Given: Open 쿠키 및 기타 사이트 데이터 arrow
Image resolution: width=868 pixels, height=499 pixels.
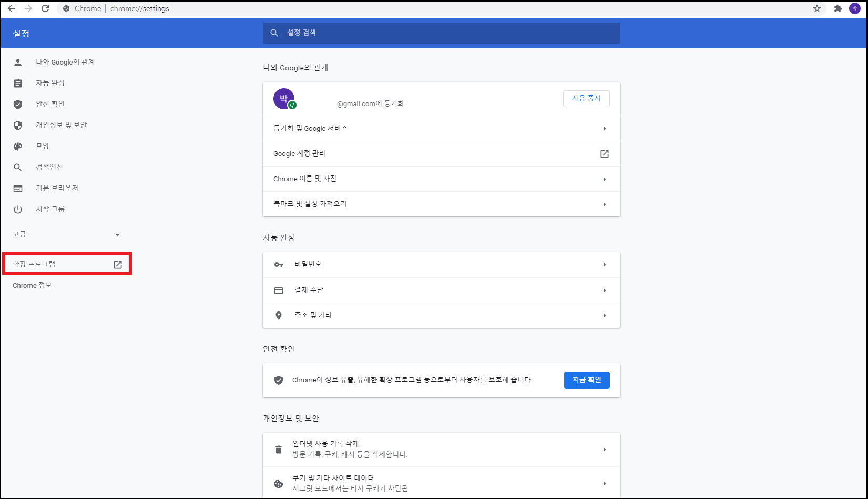Looking at the screenshot, I should coord(605,484).
